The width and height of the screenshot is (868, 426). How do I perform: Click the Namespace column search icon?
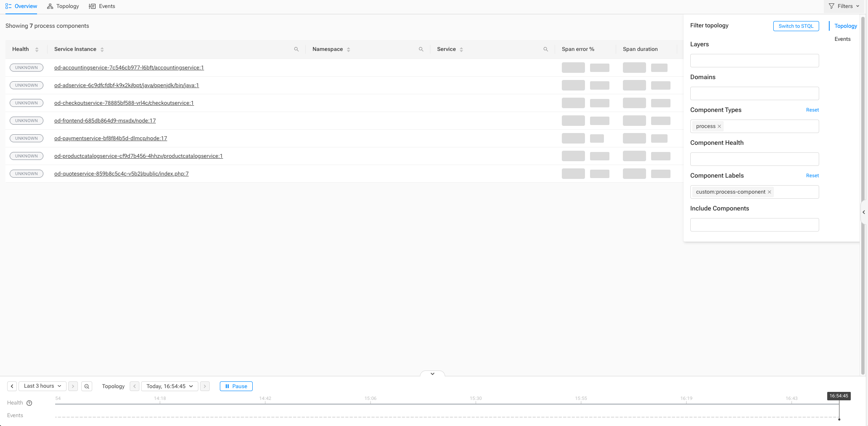point(421,49)
